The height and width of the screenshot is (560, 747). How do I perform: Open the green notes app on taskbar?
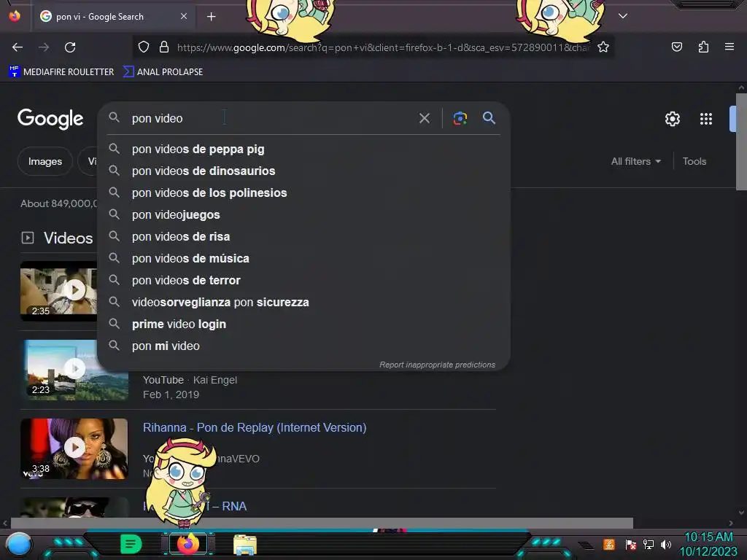(x=131, y=544)
